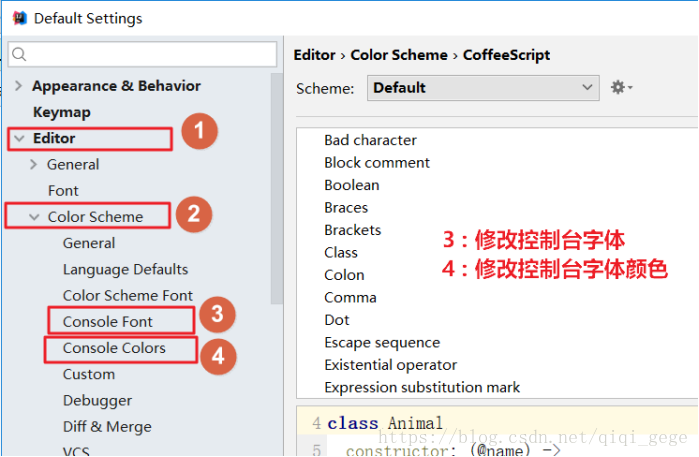Screen dimensions: 699x457
Task: Click the IntelliJ window logo icon
Action: 17,18
